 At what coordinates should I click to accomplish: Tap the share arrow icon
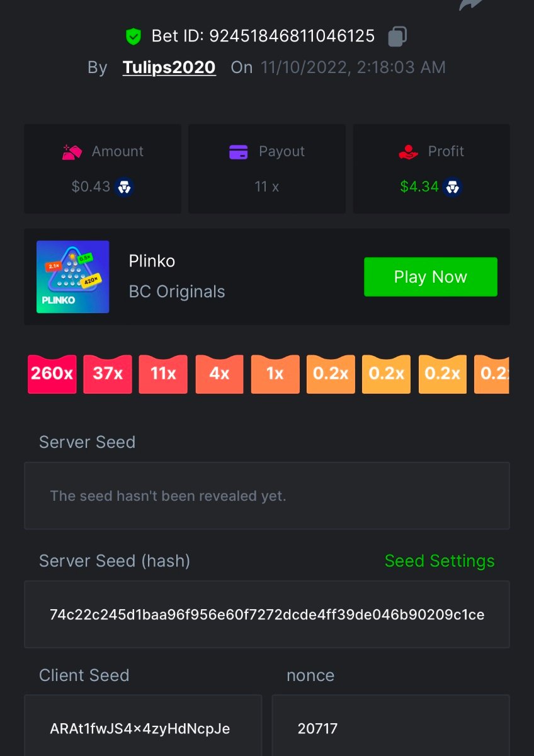[x=471, y=5]
